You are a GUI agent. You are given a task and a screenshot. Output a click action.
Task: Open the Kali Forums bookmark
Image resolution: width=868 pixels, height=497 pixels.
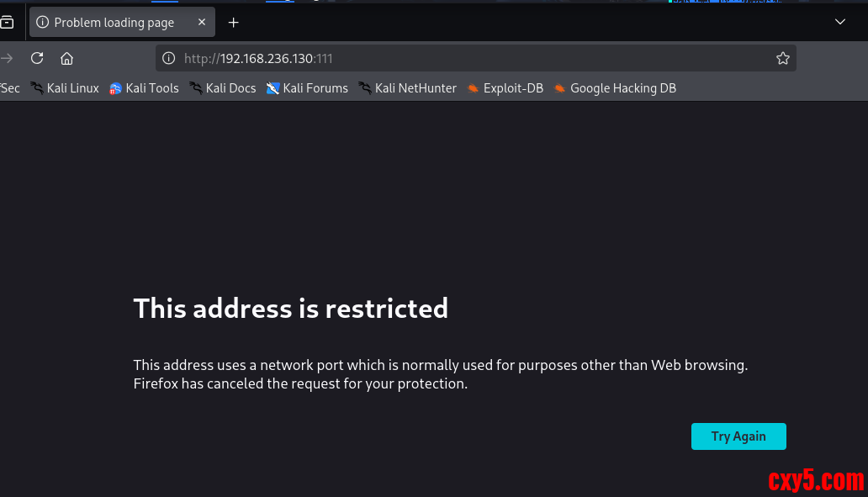307,88
